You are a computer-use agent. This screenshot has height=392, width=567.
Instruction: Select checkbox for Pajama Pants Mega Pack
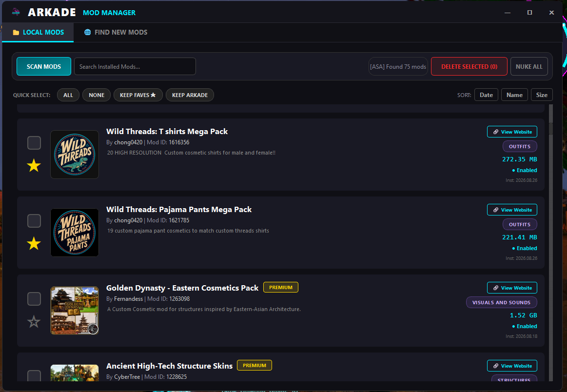[34, 221]
